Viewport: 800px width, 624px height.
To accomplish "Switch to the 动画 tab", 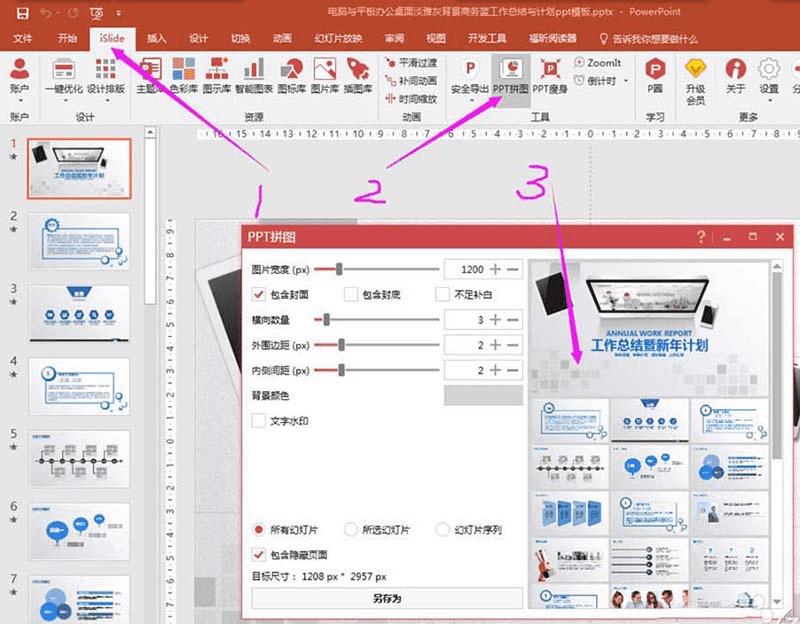I will [x=282, y=39].
